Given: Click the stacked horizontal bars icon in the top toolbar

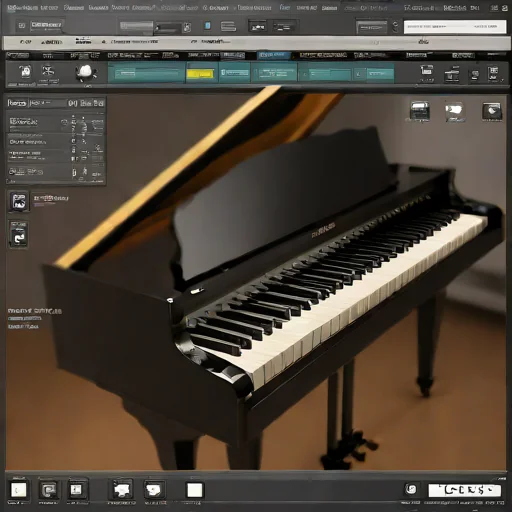Looking at the screenshot, I should coord(228,26).
